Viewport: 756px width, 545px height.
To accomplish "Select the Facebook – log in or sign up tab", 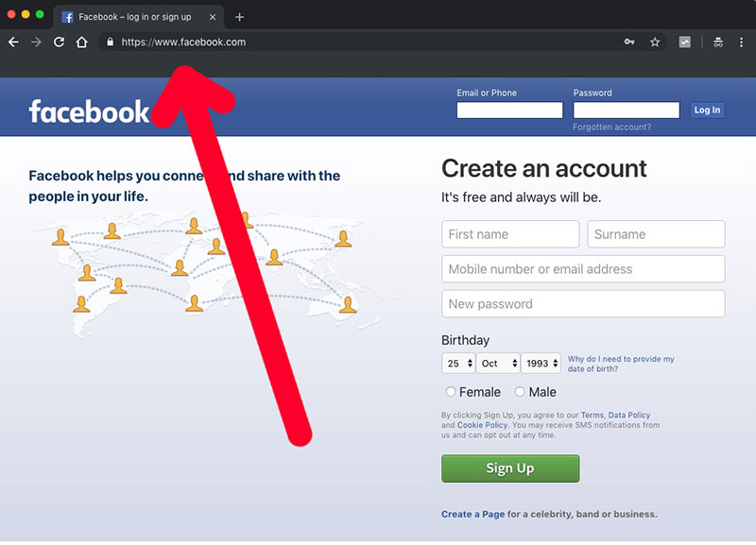I will (138, 17).
